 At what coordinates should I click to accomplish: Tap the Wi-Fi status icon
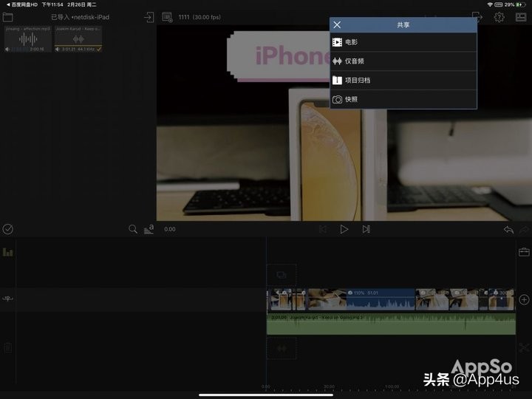point(490,4)
